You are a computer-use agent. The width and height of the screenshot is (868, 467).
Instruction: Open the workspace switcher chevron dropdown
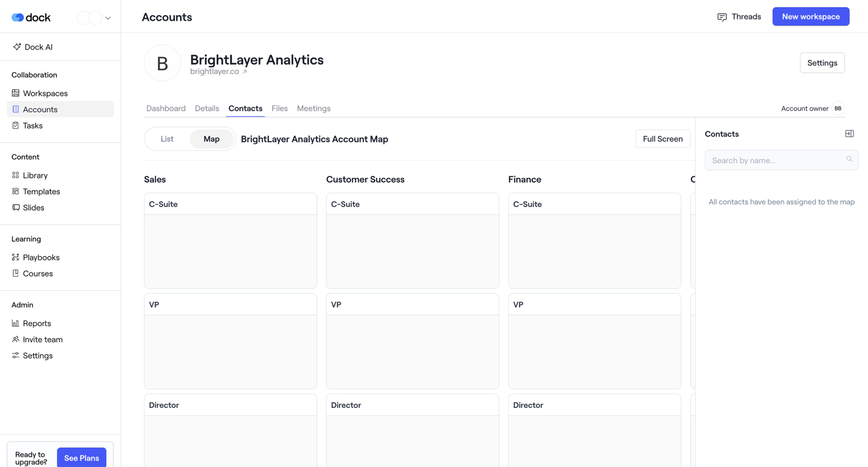pos(108,18)
